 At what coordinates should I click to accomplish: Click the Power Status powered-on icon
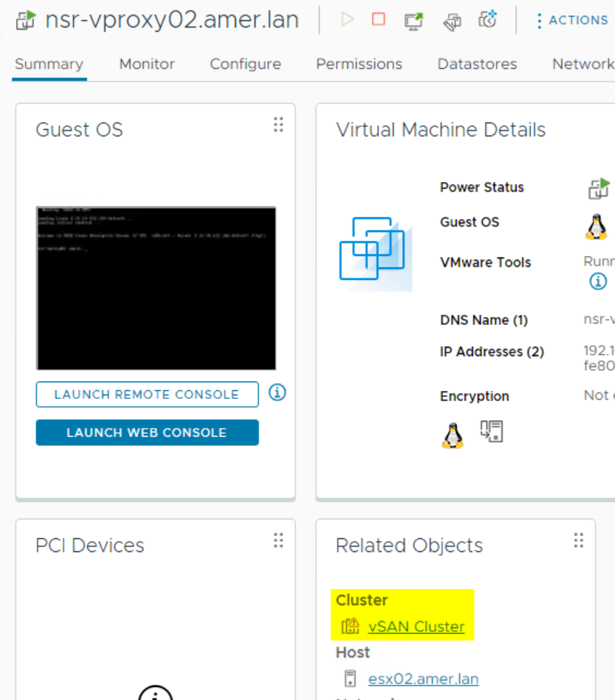pos(598,189)
